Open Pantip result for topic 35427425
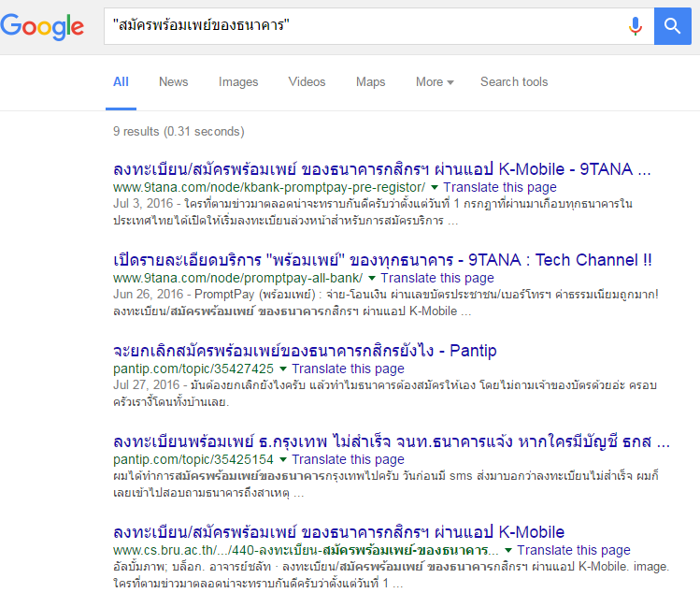The image size is (700, 593). 305,351
